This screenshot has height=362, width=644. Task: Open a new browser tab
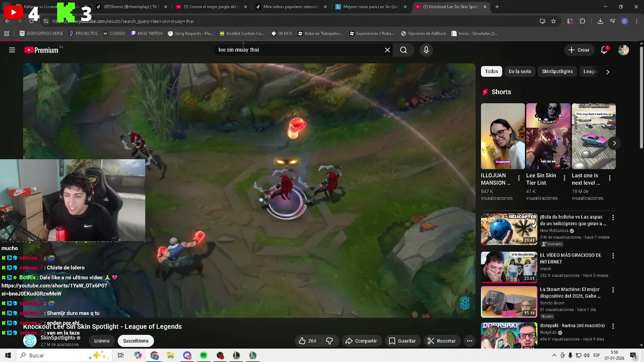tap(497, 7)
